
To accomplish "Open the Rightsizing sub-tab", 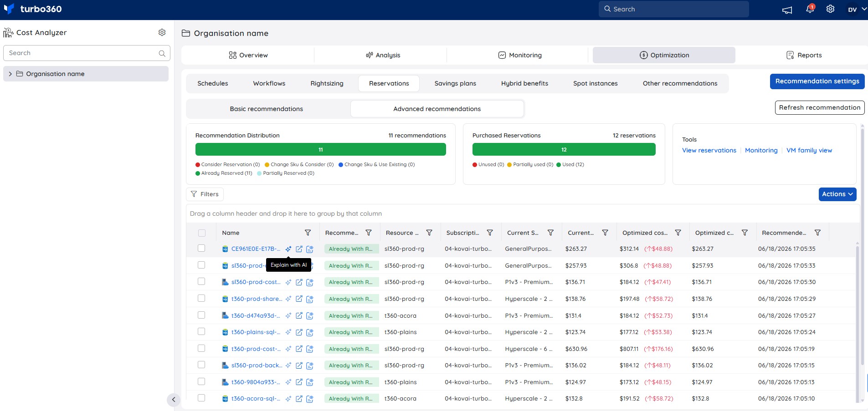I will coord(327,83).
